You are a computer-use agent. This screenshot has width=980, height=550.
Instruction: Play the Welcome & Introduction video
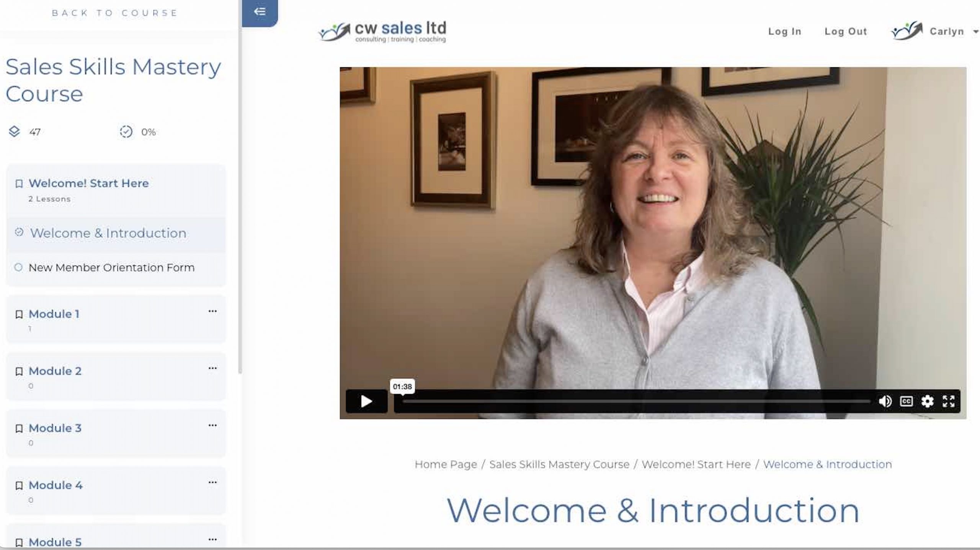coord(366,401)
